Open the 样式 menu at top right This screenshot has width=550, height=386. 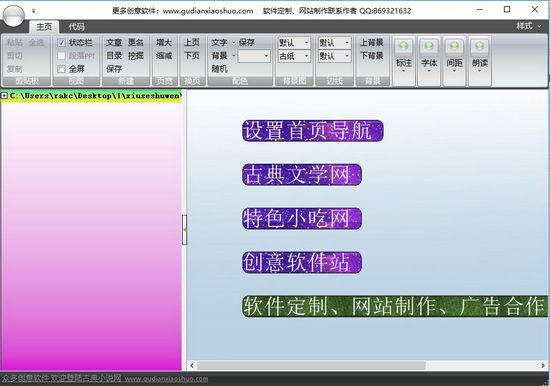point(528,26)
